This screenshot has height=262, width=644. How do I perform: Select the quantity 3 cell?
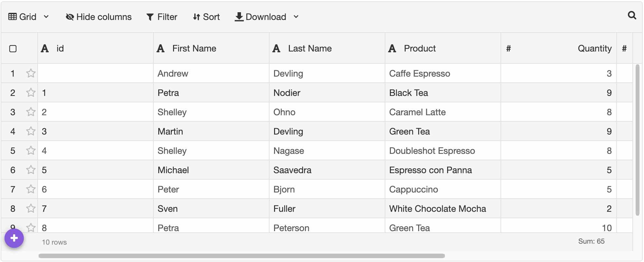[x=559, y=73]
